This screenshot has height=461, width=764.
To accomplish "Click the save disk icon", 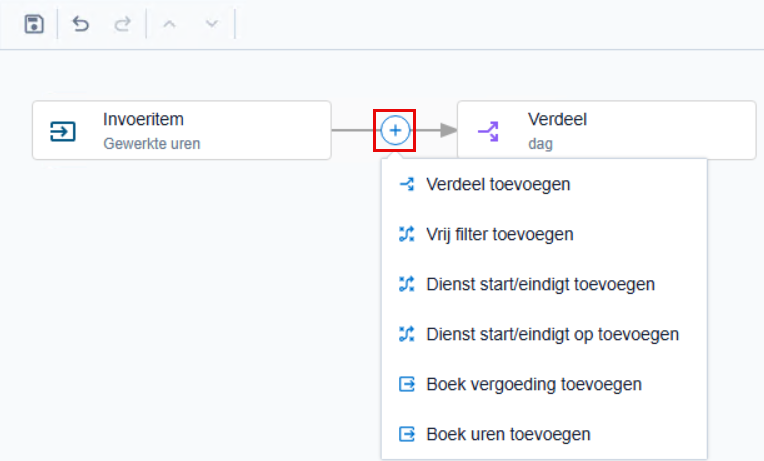I will (x=34, y=24).
